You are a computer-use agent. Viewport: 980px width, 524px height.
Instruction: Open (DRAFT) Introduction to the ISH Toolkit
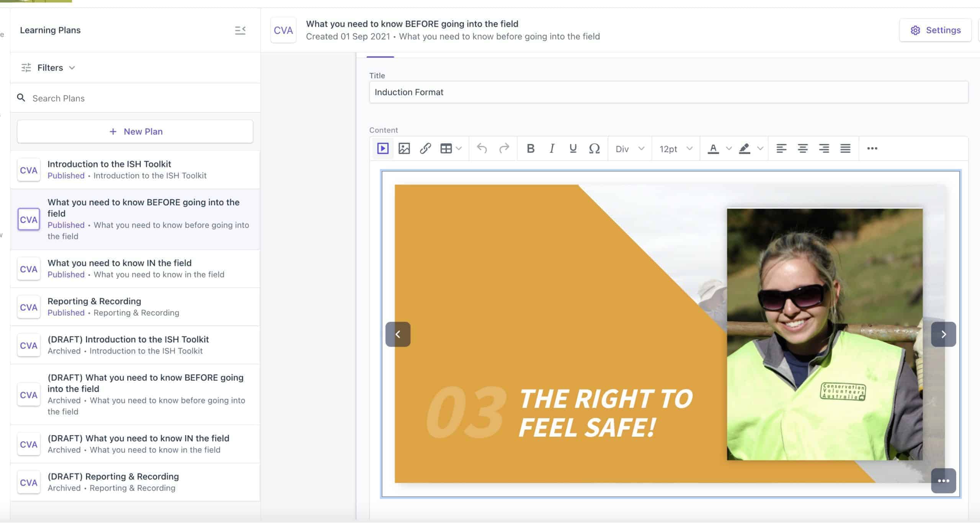pos(135,345)
